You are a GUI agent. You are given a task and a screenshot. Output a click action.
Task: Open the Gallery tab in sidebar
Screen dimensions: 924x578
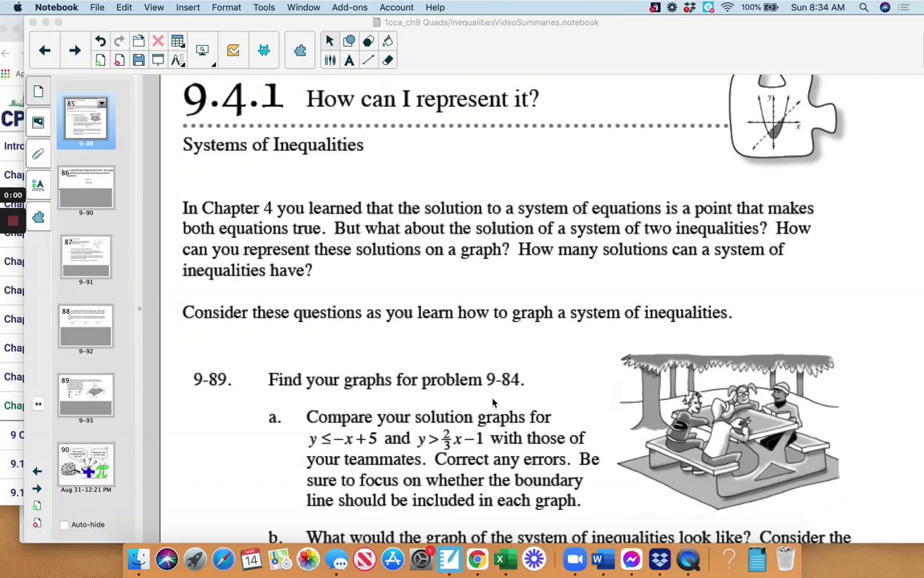38,123
